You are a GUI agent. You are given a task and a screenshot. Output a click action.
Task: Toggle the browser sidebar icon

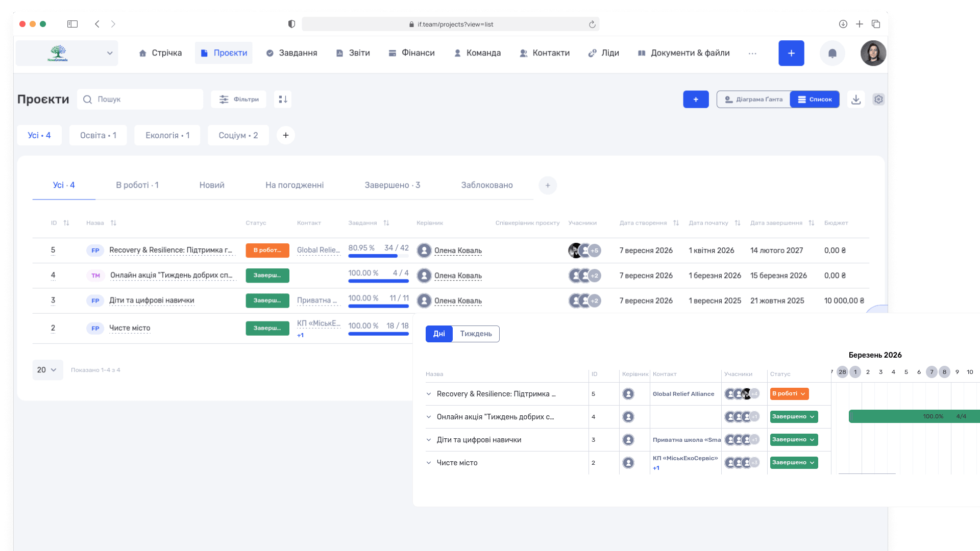[x=72, y=24]
